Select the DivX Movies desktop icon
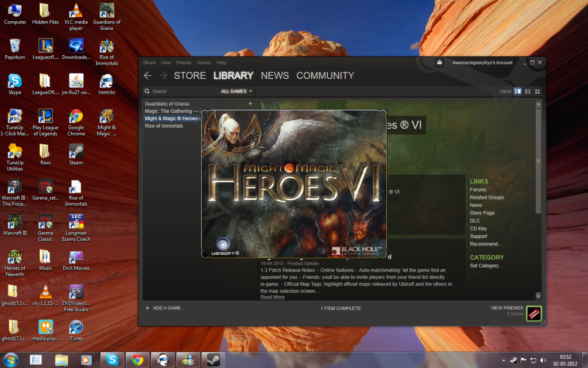This screenshot has width=588, height=368. [76, 260]
